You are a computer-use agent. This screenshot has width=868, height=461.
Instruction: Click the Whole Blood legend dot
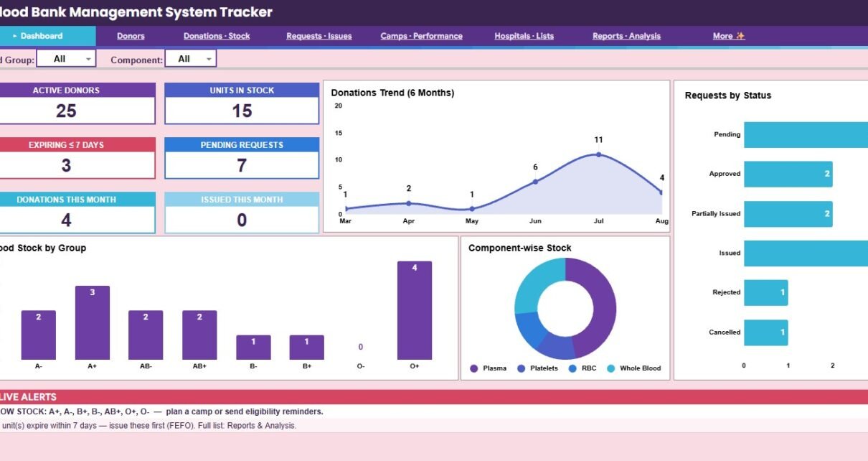pos(611,368)
